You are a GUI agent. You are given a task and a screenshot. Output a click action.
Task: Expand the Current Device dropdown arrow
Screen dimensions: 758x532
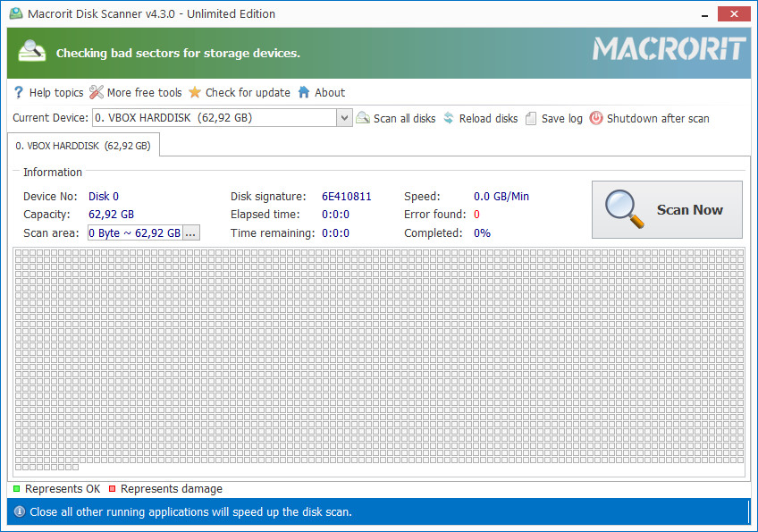click(x=344, y=118)
